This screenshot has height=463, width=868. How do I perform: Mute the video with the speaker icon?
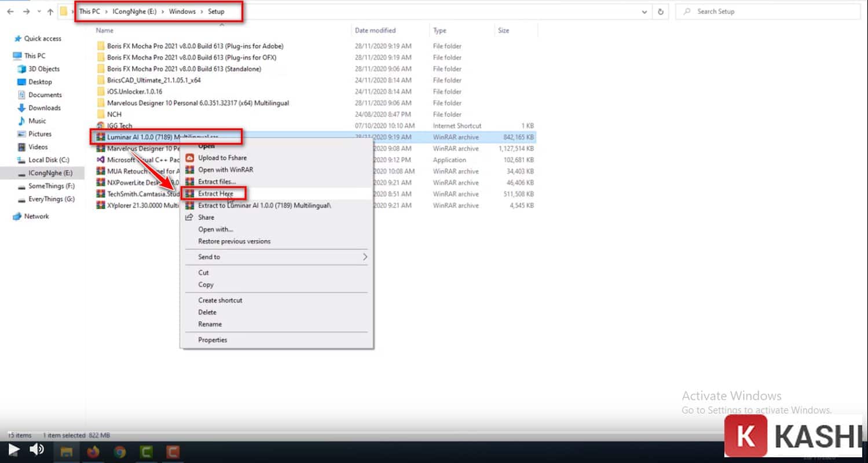click(x=37, y=450)
